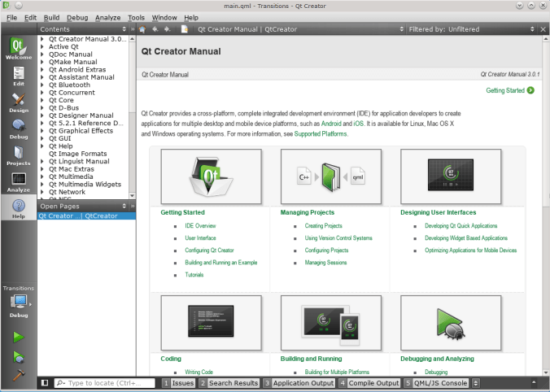Switch to Analyze mode

tap(18, 182)
